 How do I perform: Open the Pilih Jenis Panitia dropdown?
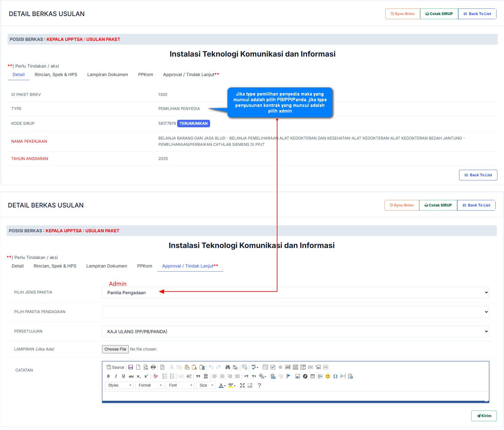coord(295,293)
